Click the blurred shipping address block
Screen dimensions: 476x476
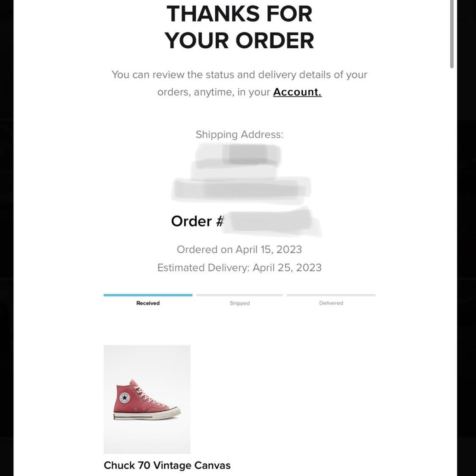pos(241,174)
